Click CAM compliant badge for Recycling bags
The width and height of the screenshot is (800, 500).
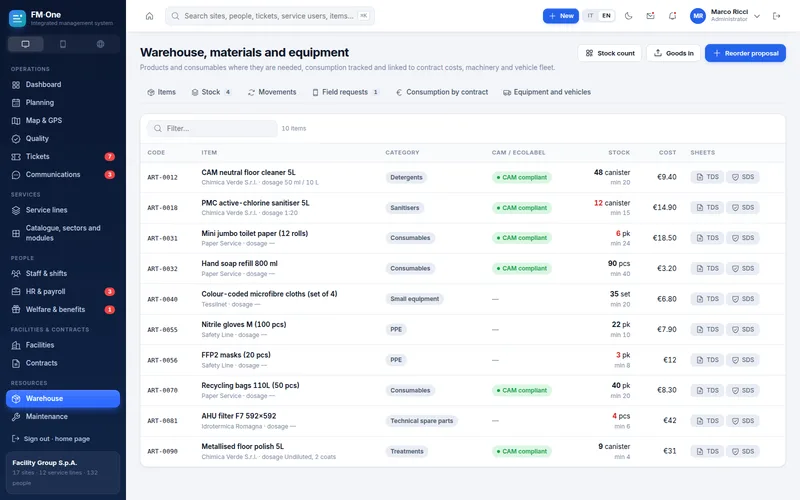tap(521, 390)
